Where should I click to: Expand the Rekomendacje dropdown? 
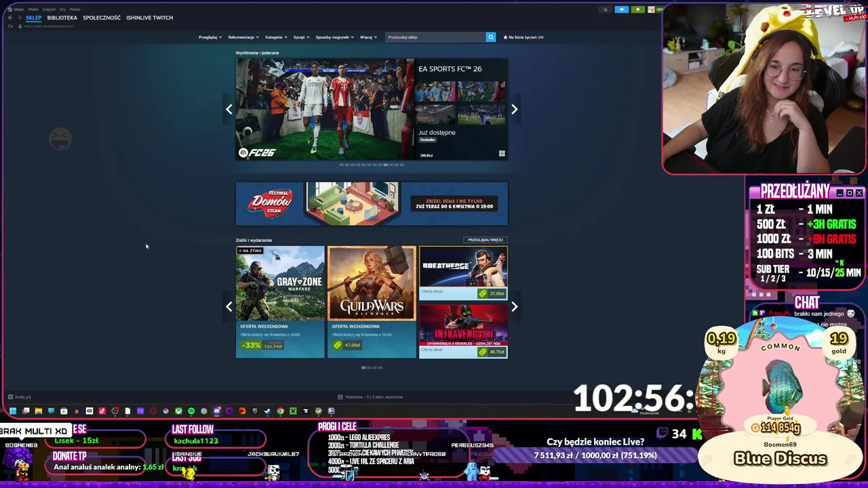243,37
